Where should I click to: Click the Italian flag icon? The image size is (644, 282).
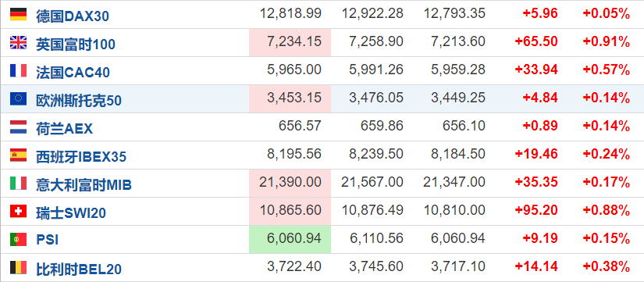tap(19, 183)
